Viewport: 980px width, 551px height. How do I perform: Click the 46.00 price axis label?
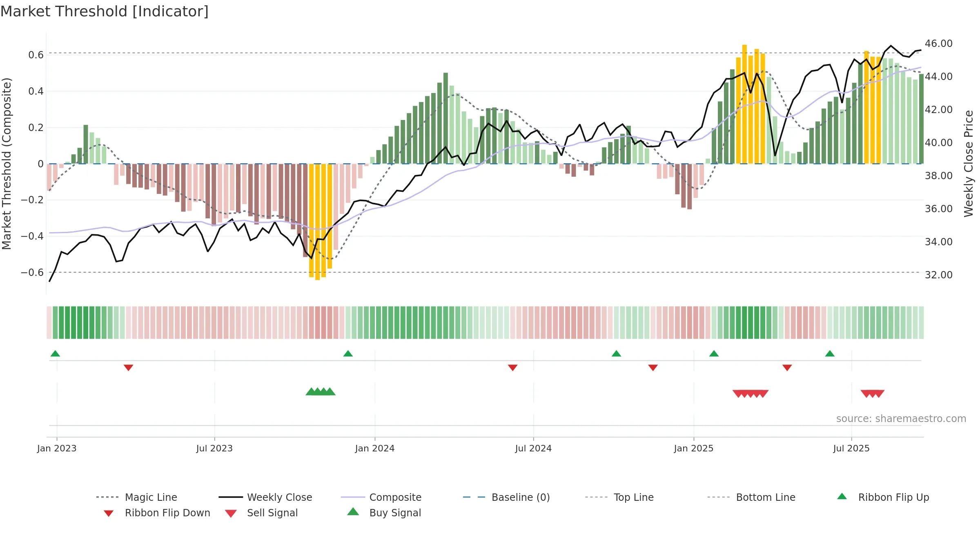(939, 43)
